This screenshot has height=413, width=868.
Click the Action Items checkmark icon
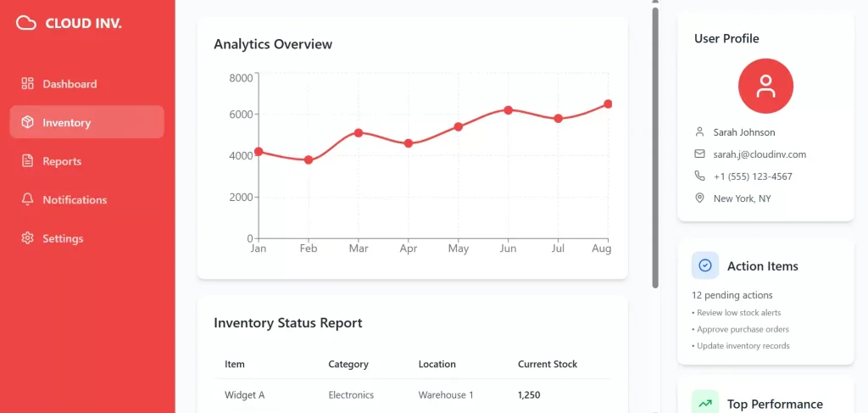click(705, 265)
